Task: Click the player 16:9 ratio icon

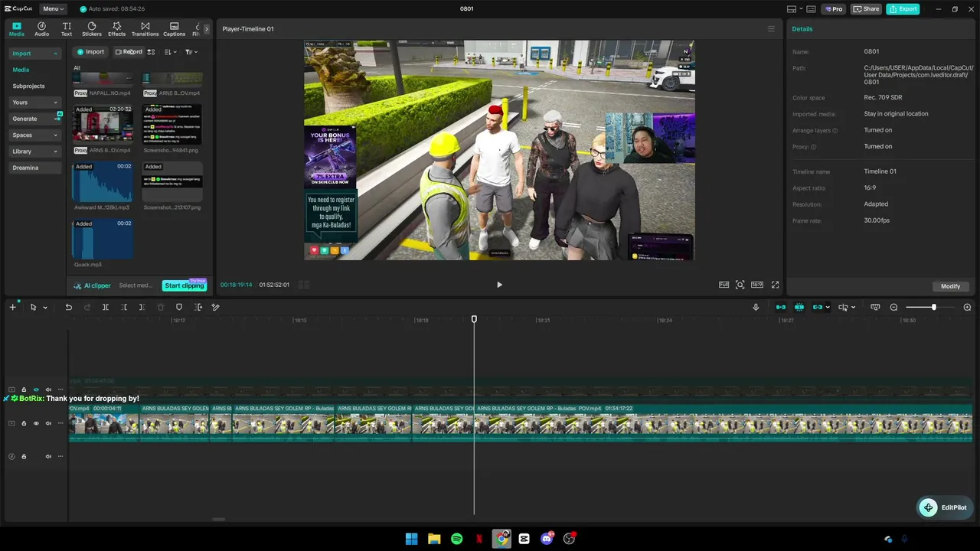Action: click(757, 285)
